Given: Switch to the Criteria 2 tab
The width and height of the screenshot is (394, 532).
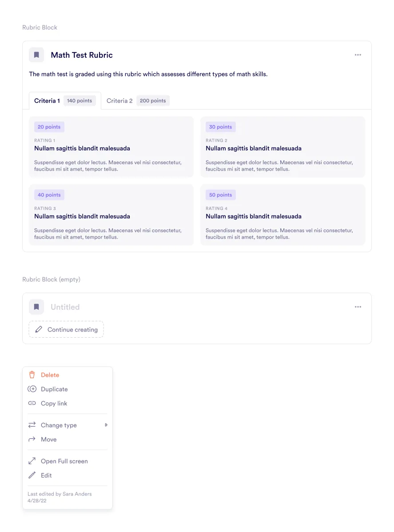Looking at the screenshot, I should click(138, 101).
